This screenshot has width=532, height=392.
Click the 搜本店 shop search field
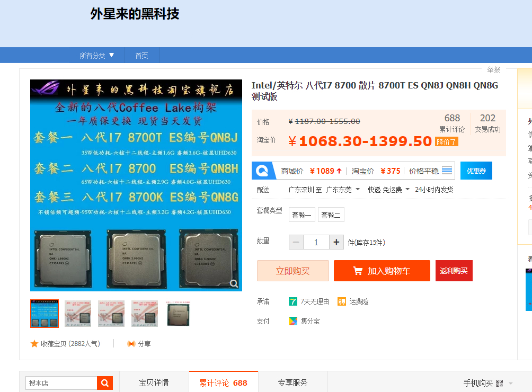[61, 383]
